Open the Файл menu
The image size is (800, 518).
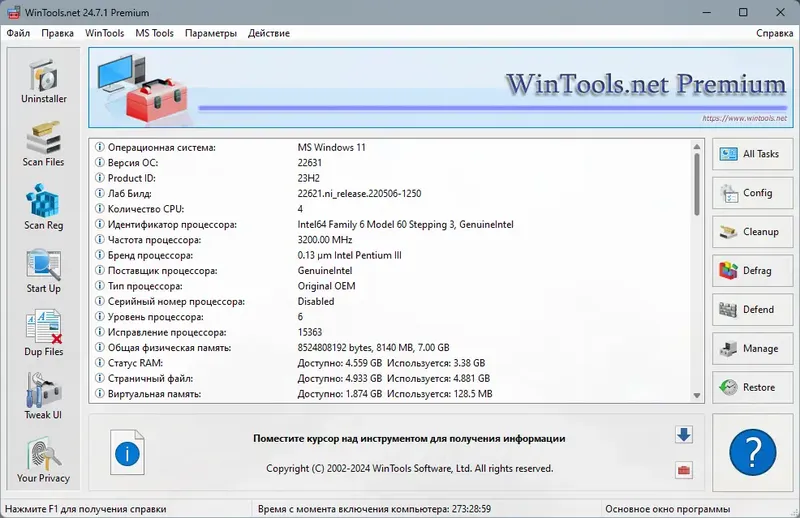click(x=18, y=33)
